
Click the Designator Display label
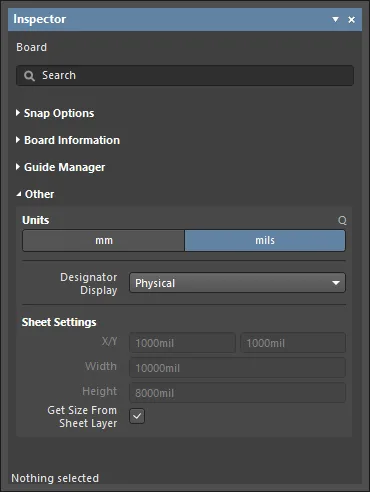click(89, 283)
